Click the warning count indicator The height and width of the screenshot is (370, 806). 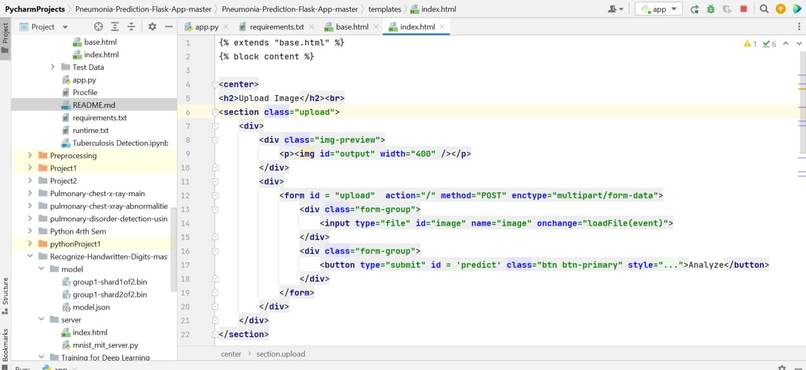coord(750,44)
